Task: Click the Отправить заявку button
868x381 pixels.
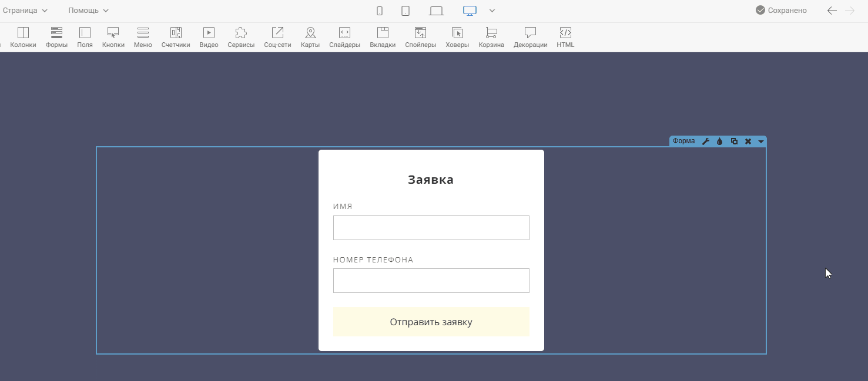Action: click(431, 322)
